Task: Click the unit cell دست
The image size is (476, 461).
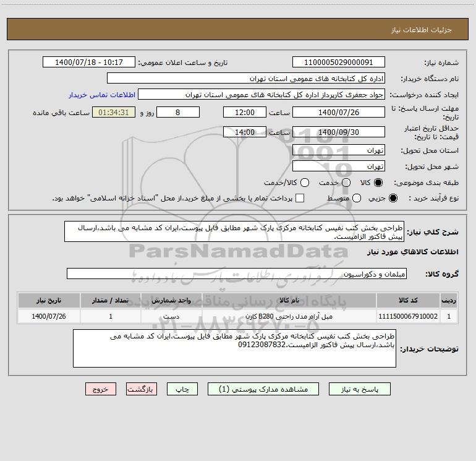Action: 171,316
